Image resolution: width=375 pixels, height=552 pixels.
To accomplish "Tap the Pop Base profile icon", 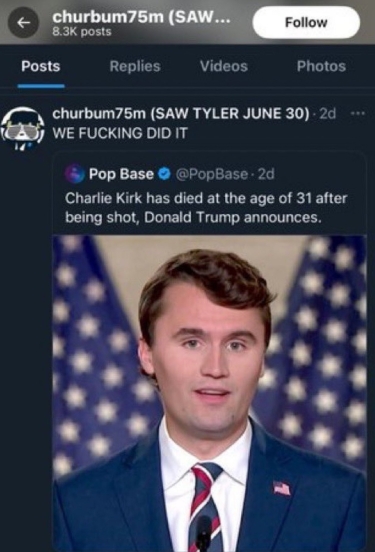I will click(x=75, y=174).
